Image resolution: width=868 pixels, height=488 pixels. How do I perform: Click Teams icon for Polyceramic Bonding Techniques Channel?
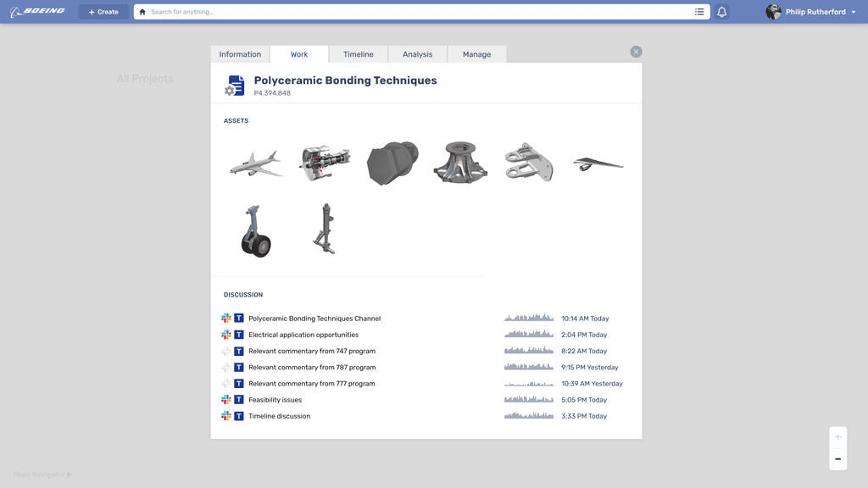pyautogui.click(x=238, y=319)
